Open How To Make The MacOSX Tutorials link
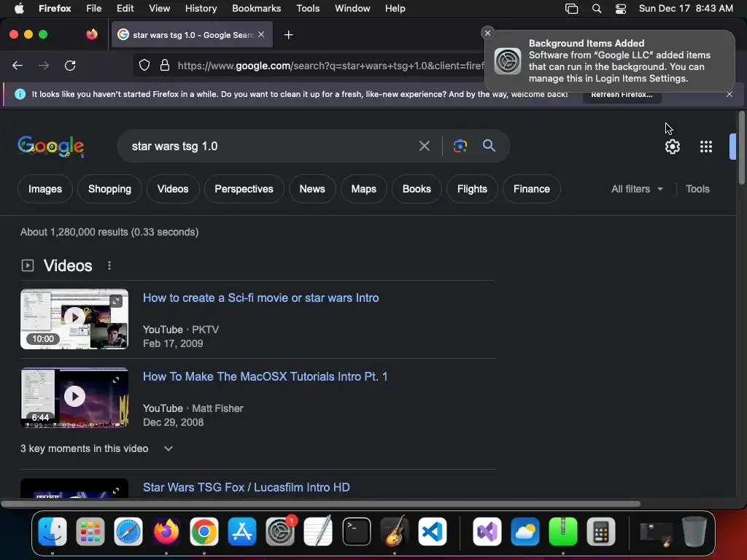 tap(266, 376)
